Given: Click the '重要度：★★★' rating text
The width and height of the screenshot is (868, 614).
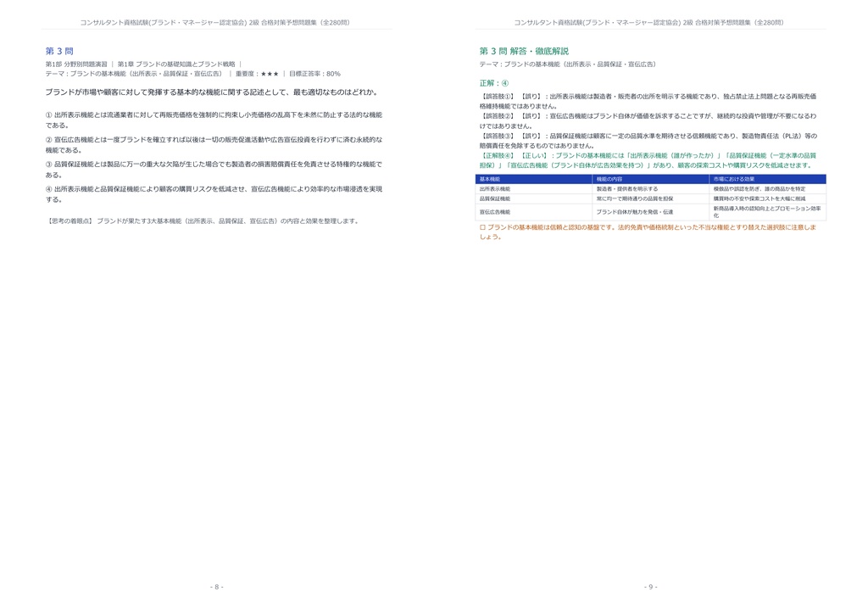Looking at the screenshot, I should pos(257,74).
